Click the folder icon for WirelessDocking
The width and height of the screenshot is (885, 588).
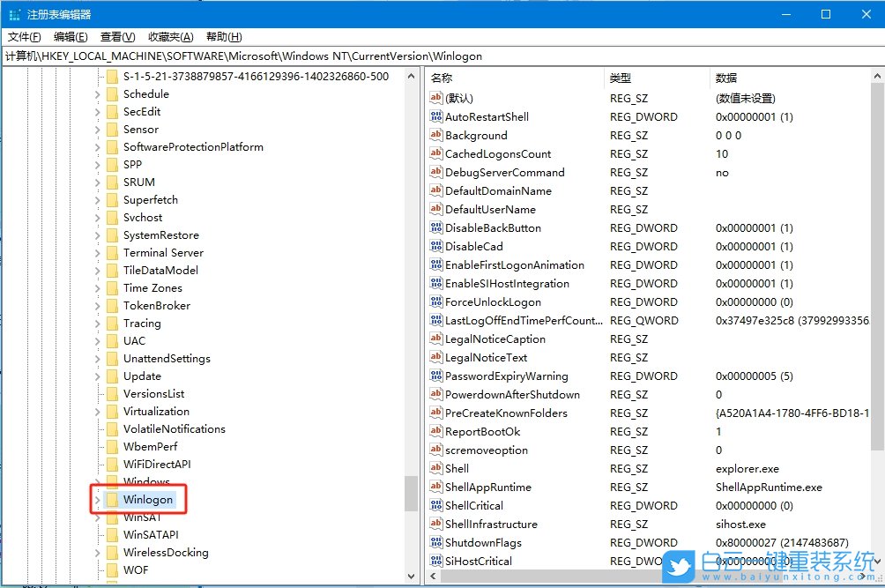(114, 552)
